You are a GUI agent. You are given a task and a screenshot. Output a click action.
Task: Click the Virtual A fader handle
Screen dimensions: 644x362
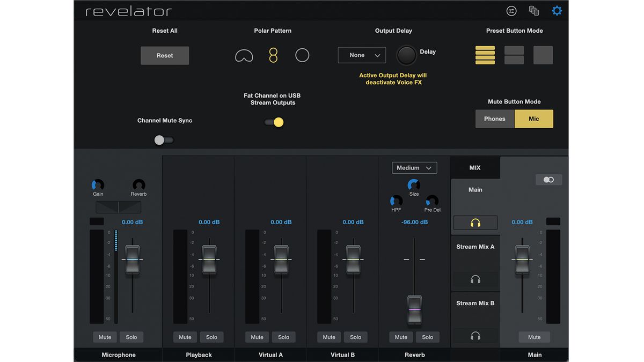[281, 260]
